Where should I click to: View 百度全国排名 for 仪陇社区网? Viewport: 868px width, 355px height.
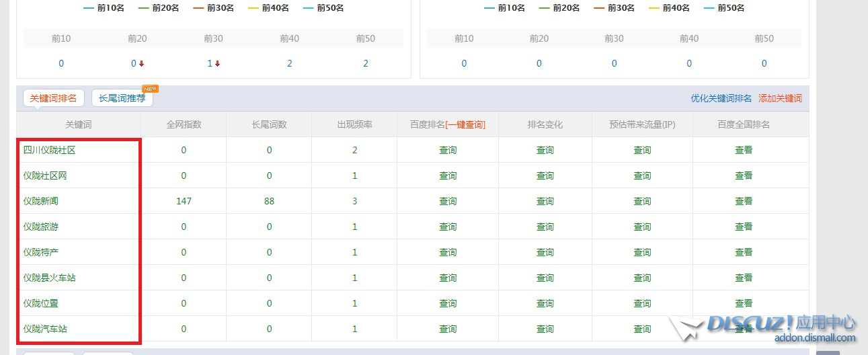[743, 175]
